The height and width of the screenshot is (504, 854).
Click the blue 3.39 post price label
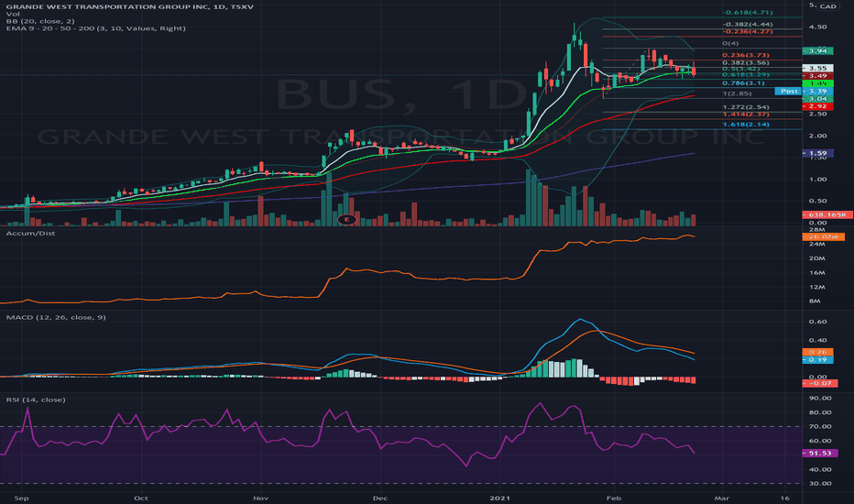point(817,91)
